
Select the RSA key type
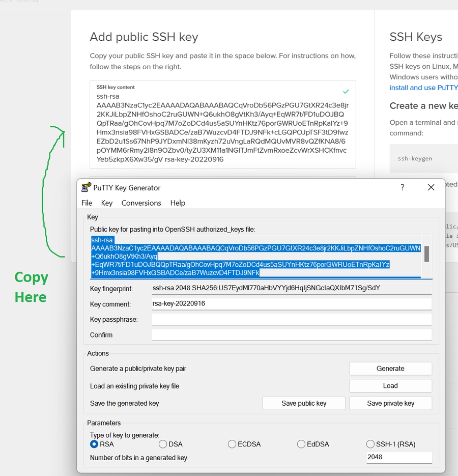[x=94, y=444]
